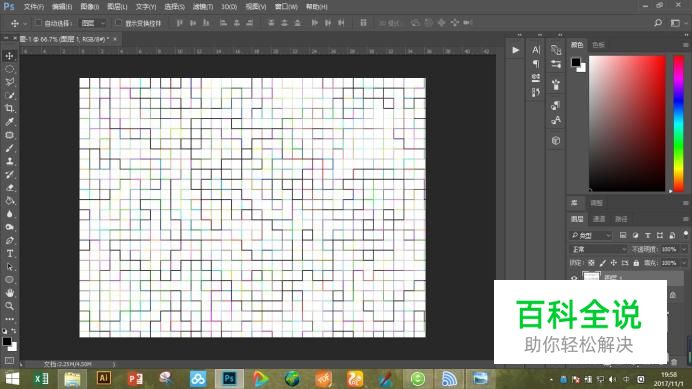
Task: Select the Eraser tool
Action: 9,188
